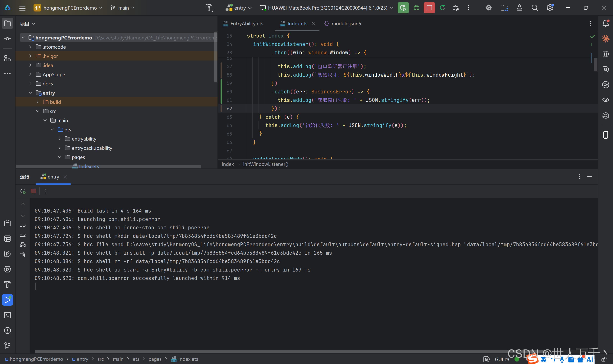Click the Build hammer icon in top toolbar
The width and height of the screenshot is (613, 364).
[209, 8]
